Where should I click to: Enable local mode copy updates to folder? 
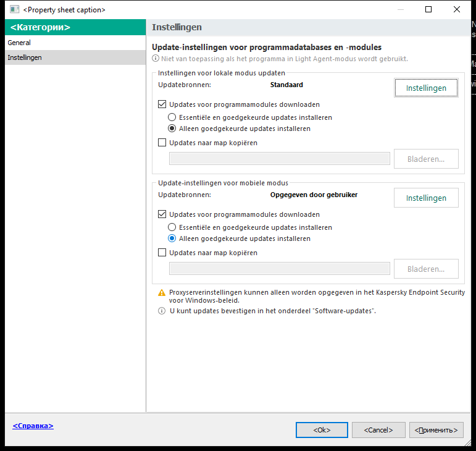pyautogui.click(x=162, y=143)
